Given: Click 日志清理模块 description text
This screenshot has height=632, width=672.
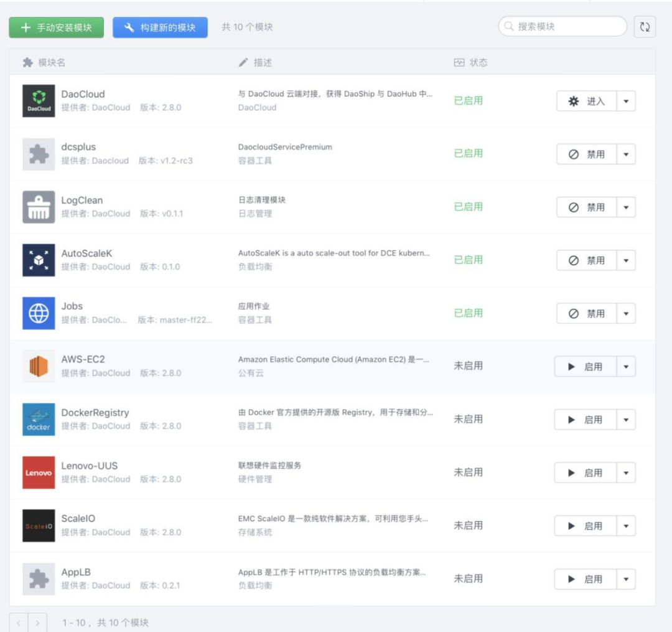Looking at the screenshot, I should coord(262,200).
